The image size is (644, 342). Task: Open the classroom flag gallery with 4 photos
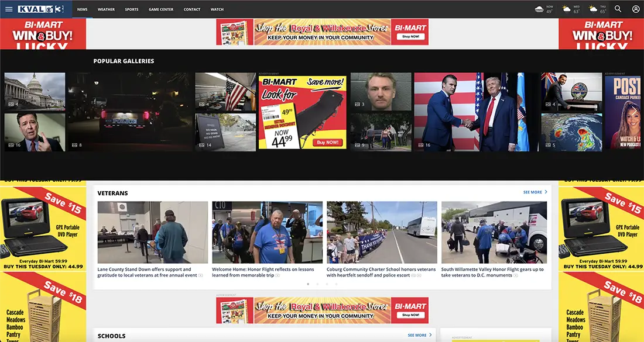coord(225,91)
